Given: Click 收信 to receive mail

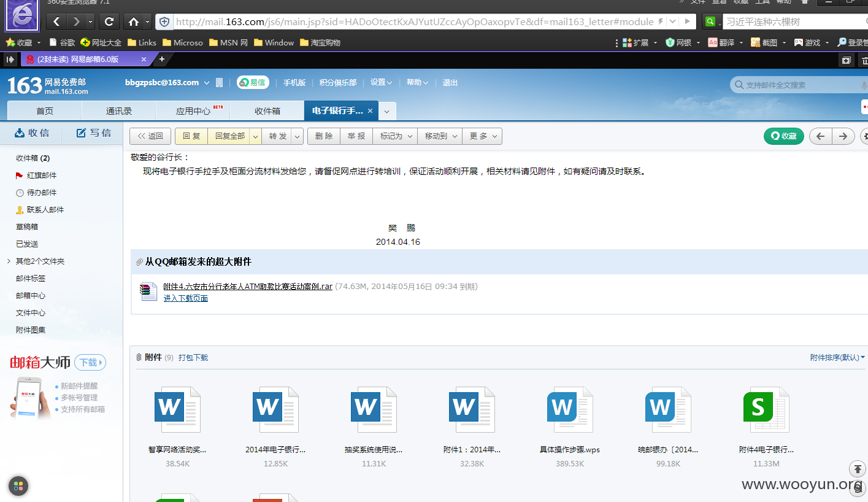Looking at the screenshot, I should pyautogui.click(x=31, y=133).
